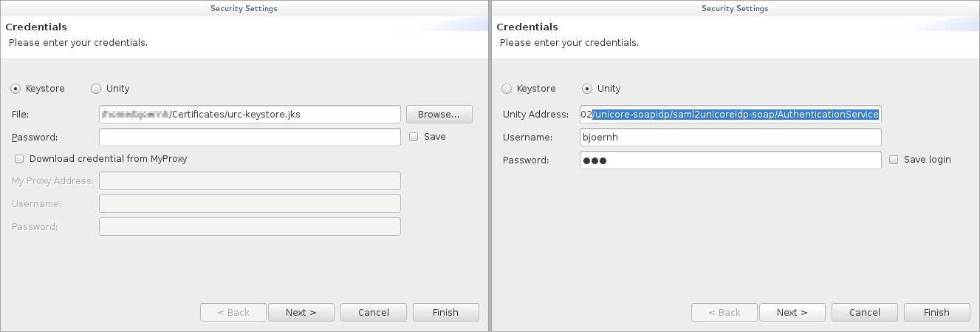The width and height of the screenshot is (980, 332).
Task: Click the Browse... button for keystore file
Action: [x=439, y=115]
